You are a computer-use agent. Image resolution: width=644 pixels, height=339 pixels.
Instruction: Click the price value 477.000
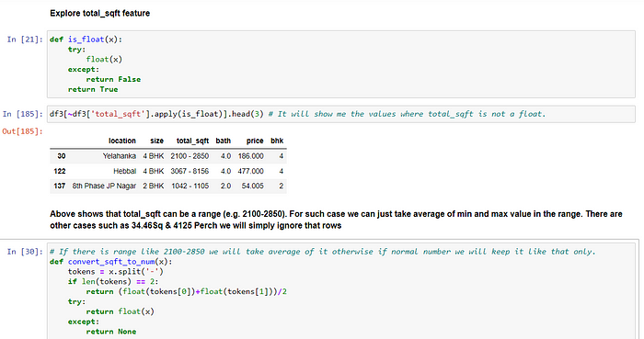pos(250,171)
